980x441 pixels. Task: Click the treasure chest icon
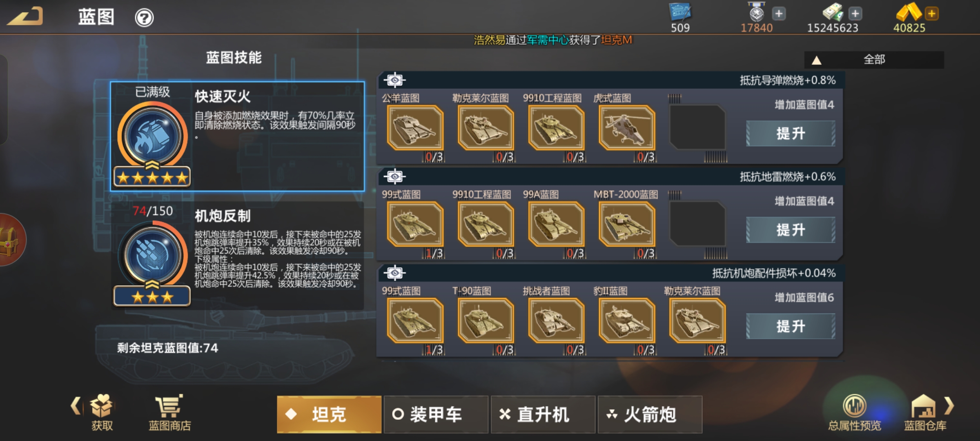pos(11,240)
